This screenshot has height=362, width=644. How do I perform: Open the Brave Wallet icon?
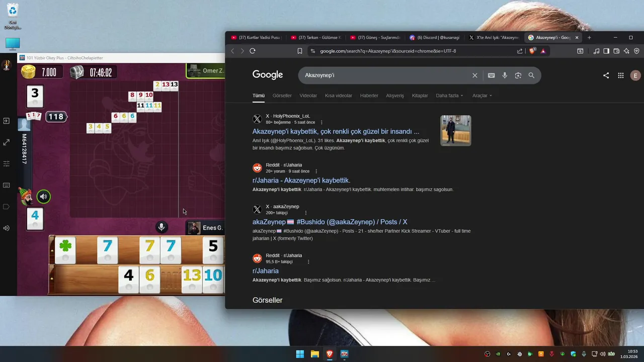[616, 51]
